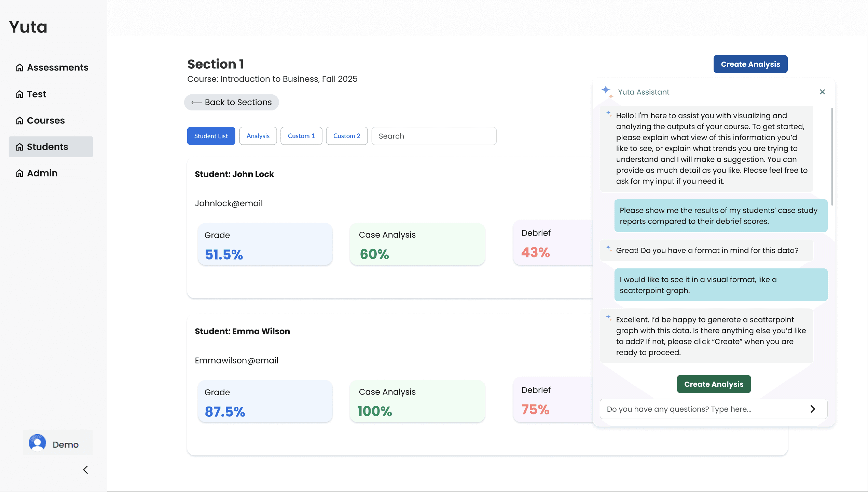Collapse the sidebar with chevron arrow

tap(85, 470)
